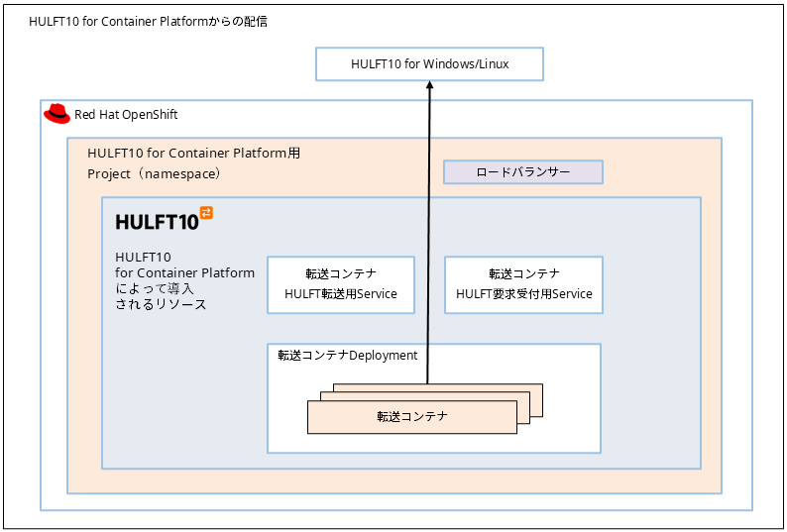Click the HULFT10 for Container Platform用 label
Image resolution: width=787 pixels, height=532 pixels.
pos(193,154)
